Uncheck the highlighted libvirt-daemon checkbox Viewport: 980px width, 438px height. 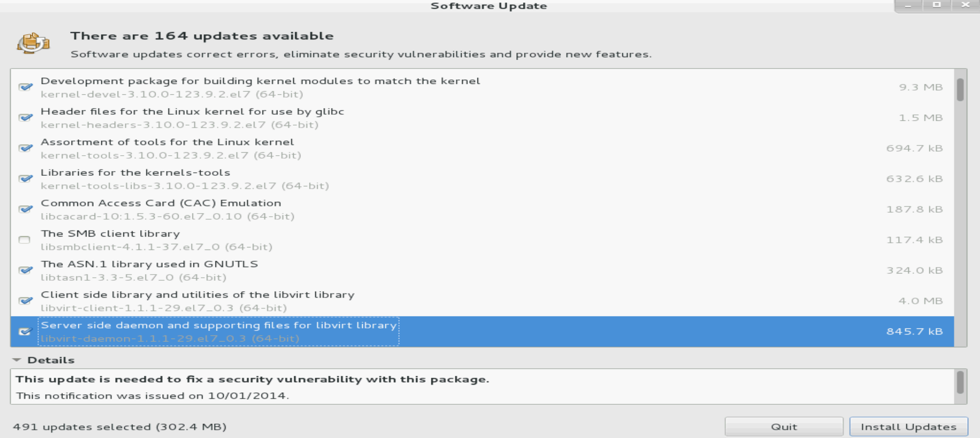click(25, 331)
